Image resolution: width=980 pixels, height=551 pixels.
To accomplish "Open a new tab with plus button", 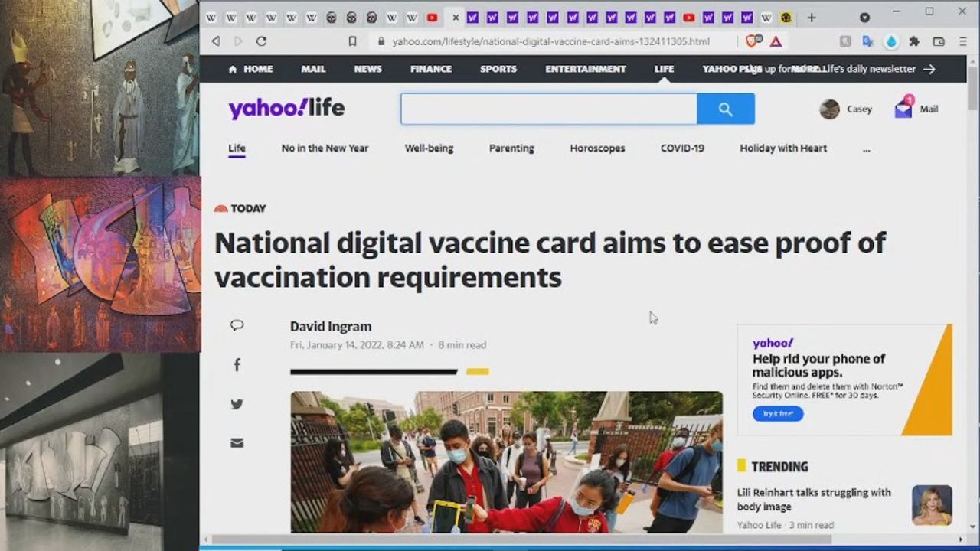I will (812, 18).
